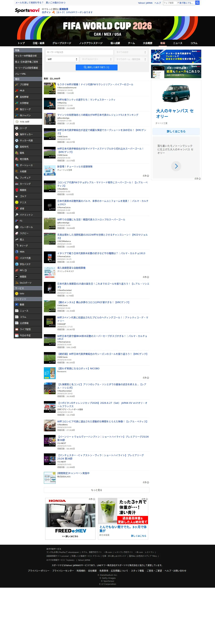Click the ログイン link

point(46,12)
